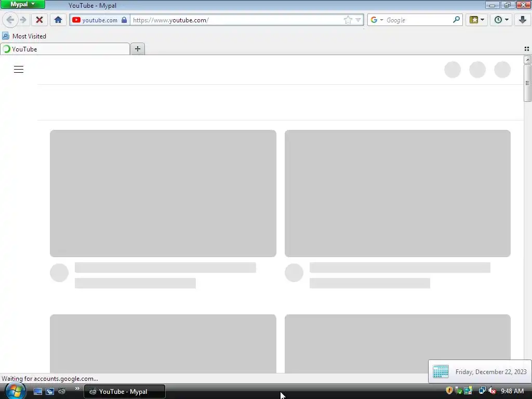The image size is (532, 399).
Task: Open the bookmarks menu button
Action: tap(474, 20)
